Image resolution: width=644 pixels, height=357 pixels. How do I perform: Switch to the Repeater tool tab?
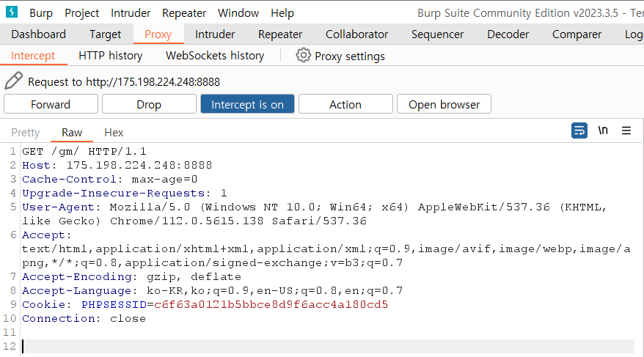(280, 34)
